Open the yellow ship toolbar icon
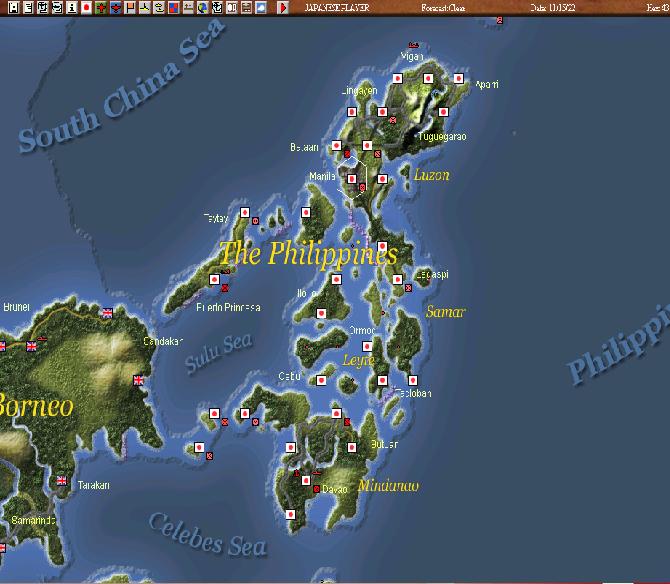670x584 pixels. click(159, 7)
